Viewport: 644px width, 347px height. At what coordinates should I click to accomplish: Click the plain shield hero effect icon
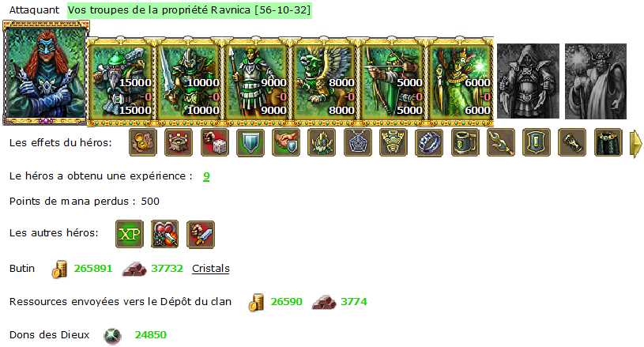pyautogui.click(x=250, y=142)
